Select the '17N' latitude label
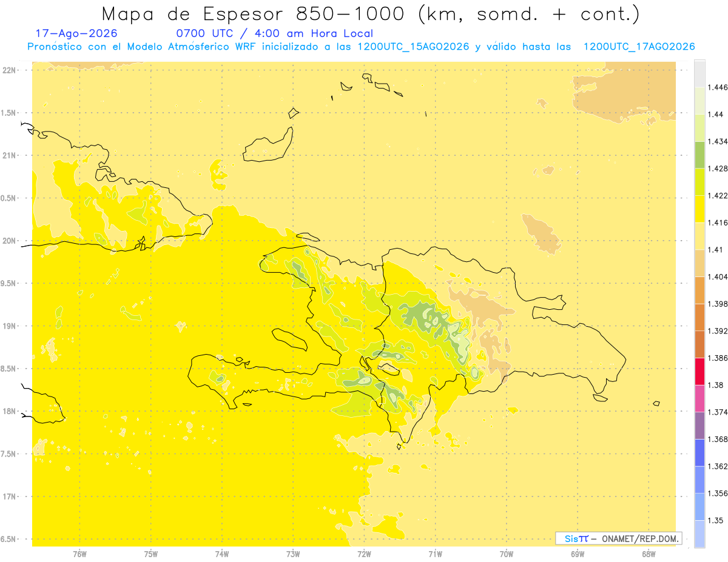 click(10, 497)
